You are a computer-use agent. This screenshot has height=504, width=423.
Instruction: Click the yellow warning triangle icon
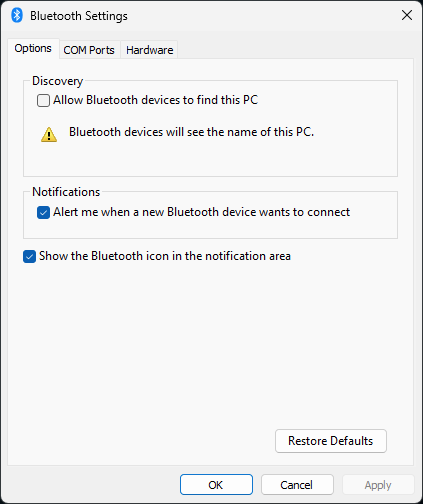pos(49,134)
